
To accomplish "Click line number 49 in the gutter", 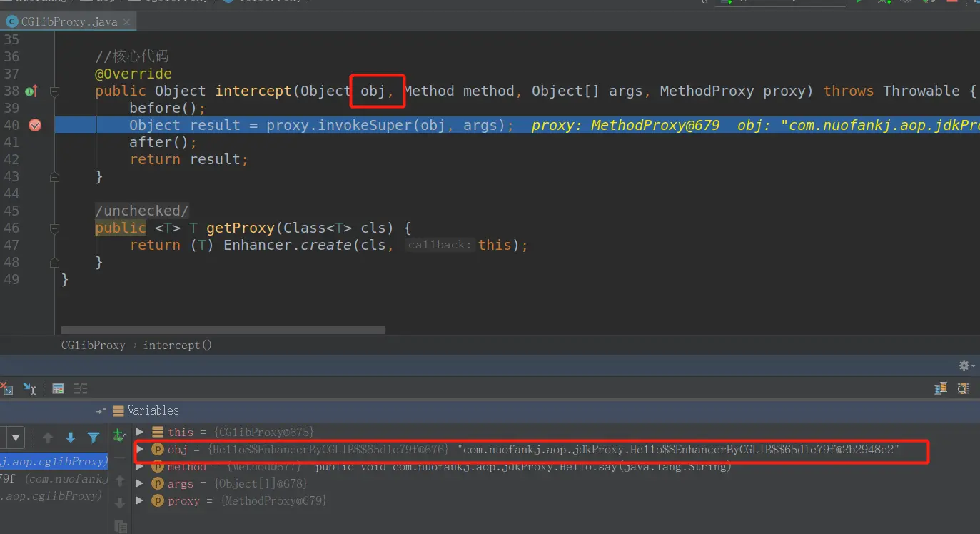I will pyautogui.click(x=11, y=279).
